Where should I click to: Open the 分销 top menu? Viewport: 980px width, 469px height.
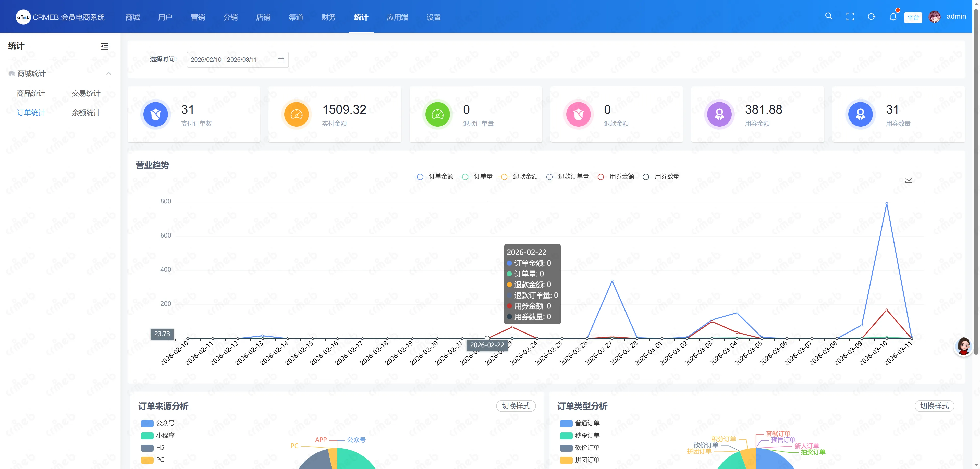point(230,17)
